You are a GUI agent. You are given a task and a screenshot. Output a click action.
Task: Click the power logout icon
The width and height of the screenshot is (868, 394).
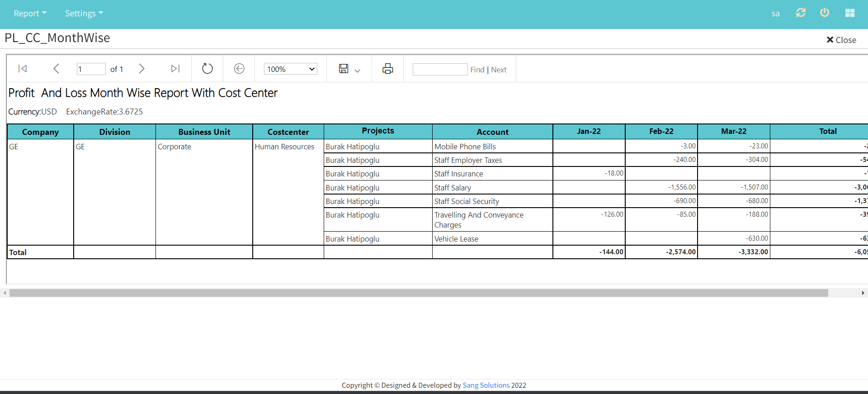825,13
